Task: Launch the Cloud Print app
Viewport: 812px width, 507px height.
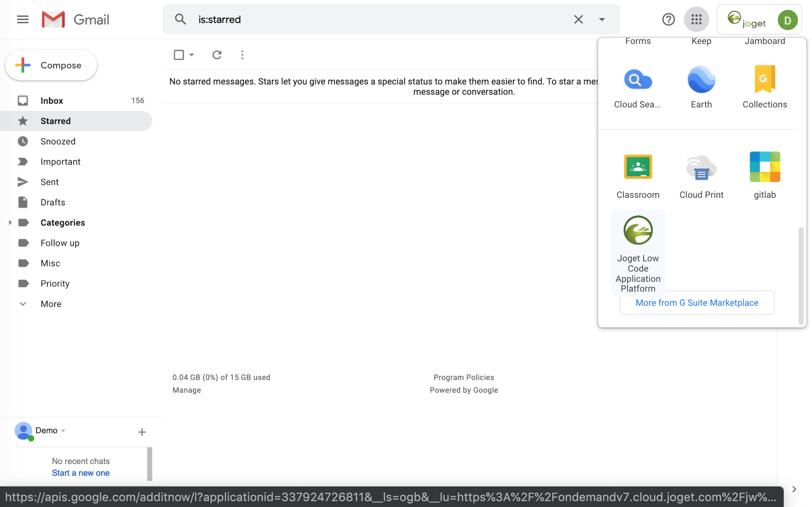Action: 701,175
